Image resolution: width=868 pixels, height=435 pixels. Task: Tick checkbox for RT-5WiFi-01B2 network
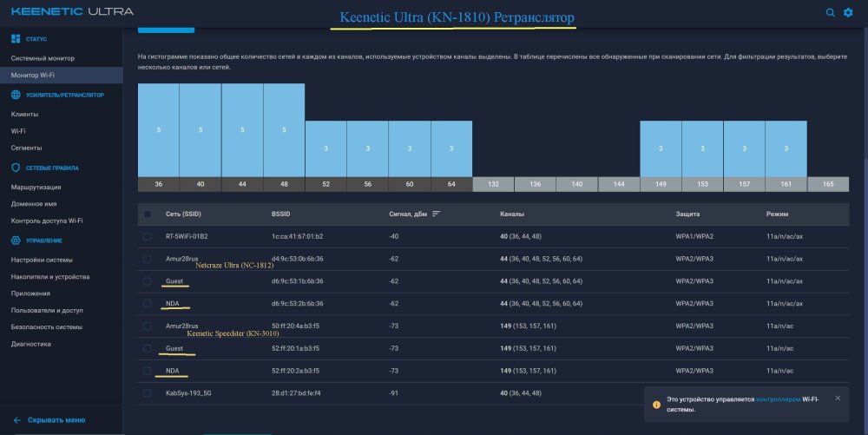148,236
